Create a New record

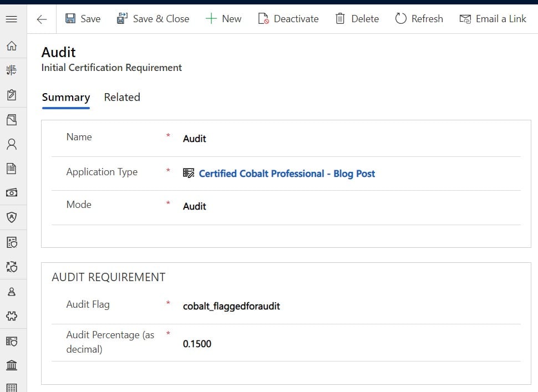point(224,18)
